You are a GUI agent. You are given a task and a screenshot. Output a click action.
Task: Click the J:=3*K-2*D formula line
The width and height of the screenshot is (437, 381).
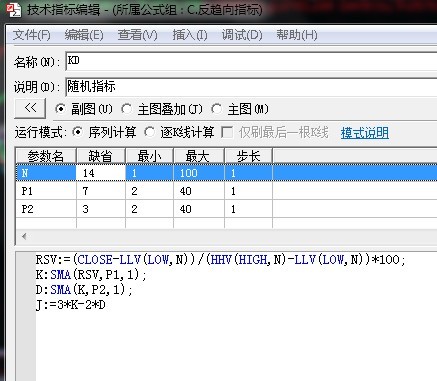coord(71,305)
